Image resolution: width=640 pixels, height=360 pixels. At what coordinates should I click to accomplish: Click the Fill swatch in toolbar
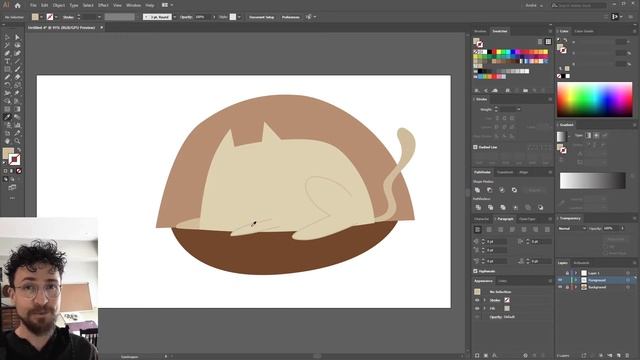8,153
